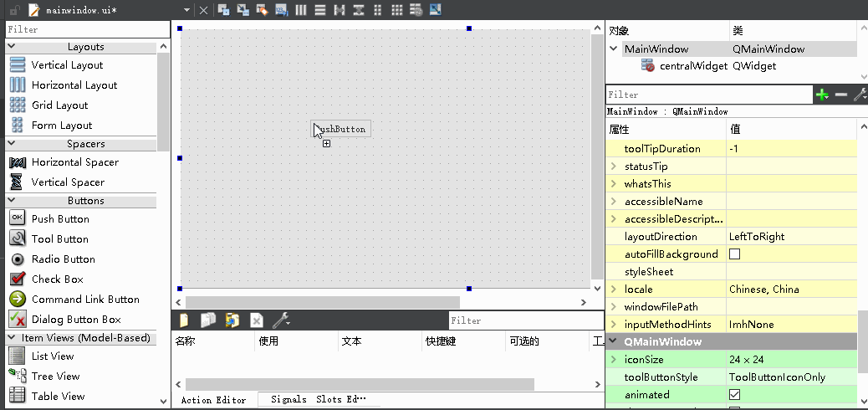Collapse the Buttons category
The width and height of the screenshot is (868, 410).
tap(12, 201)
